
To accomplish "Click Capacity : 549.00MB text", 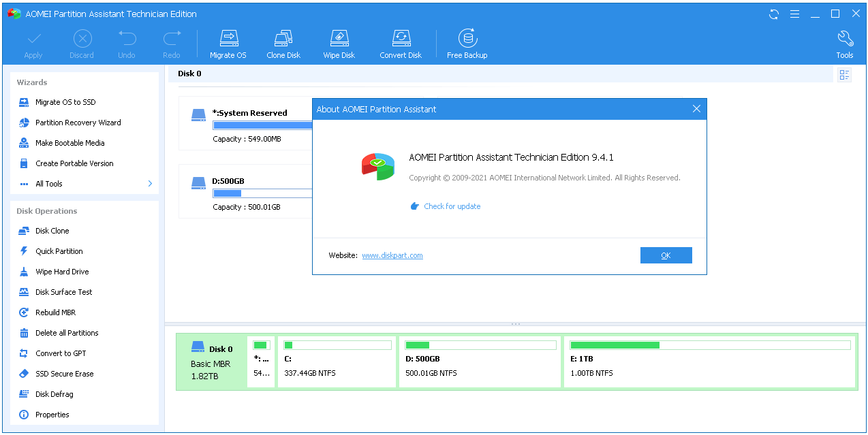I will point(247,139).
